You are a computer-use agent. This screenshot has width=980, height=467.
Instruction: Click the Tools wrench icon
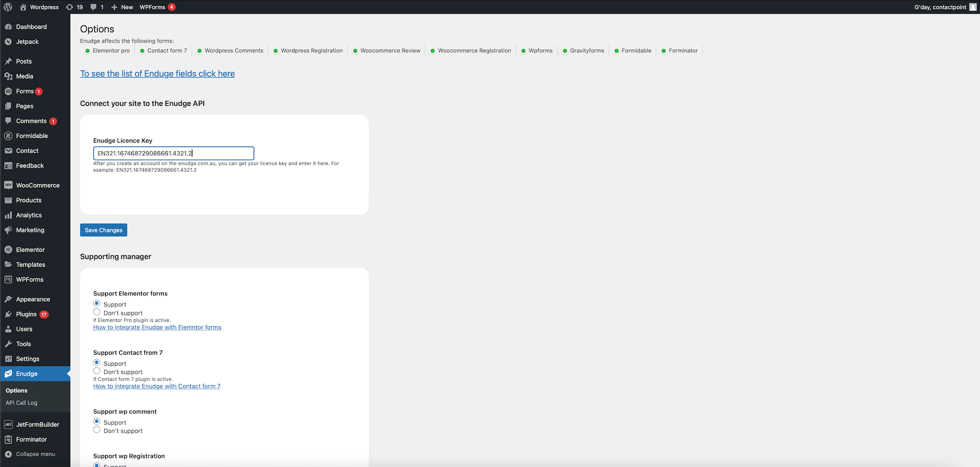(x=8, y=344)
